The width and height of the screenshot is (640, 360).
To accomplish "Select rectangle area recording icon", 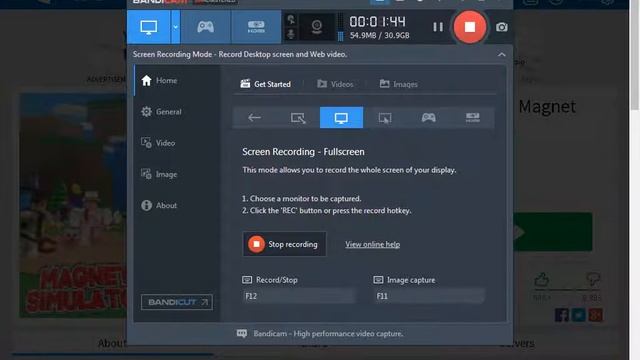I will (x=298, y=118).
